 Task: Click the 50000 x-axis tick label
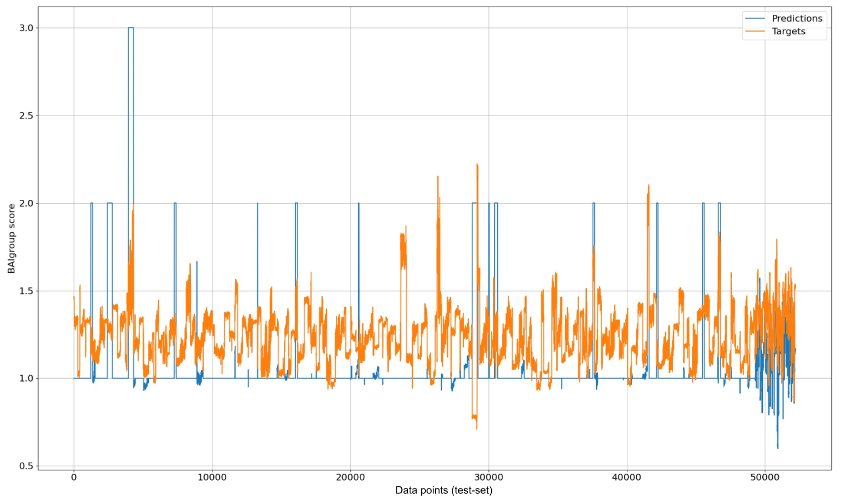(x=765, y=478)
